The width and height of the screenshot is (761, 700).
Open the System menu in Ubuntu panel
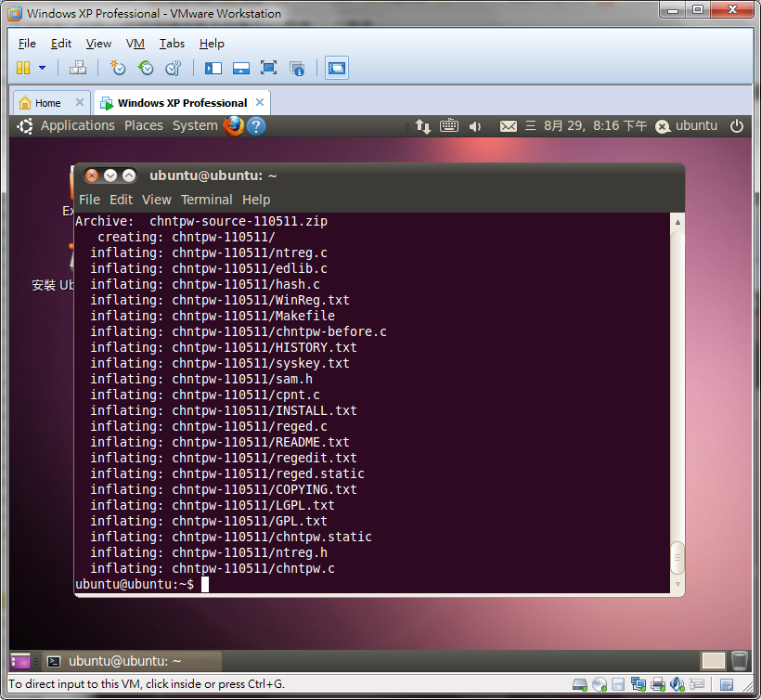click(x=195, y=125)
